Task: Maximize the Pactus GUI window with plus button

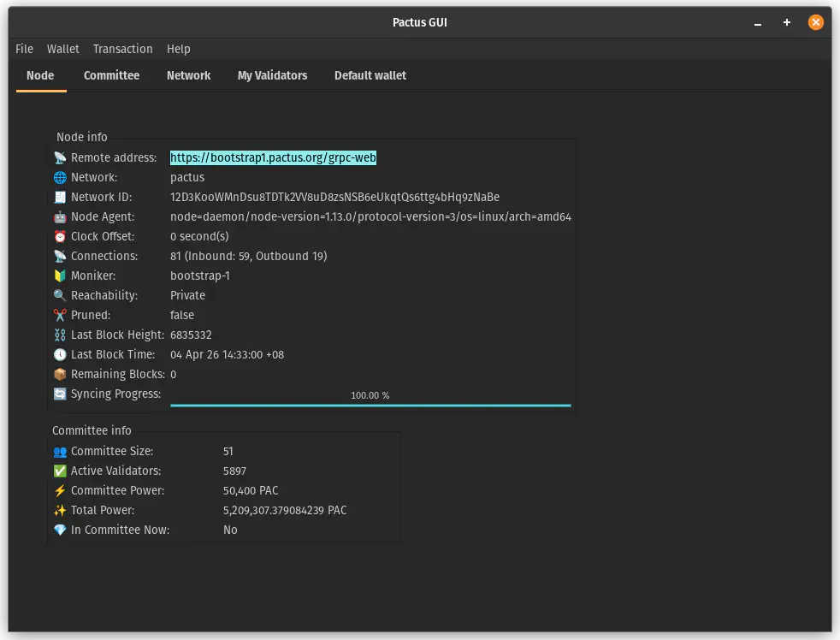Action: click(x=786, y=22)
